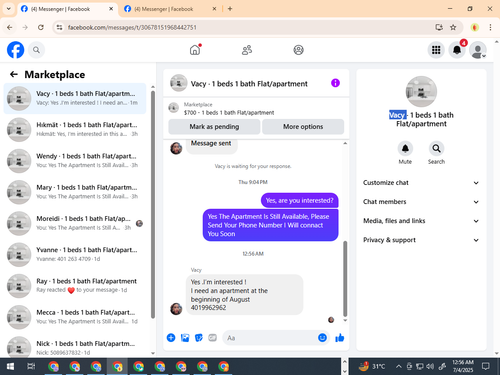Go back in browser history
The image size is (500, 375).
point(10,27)
